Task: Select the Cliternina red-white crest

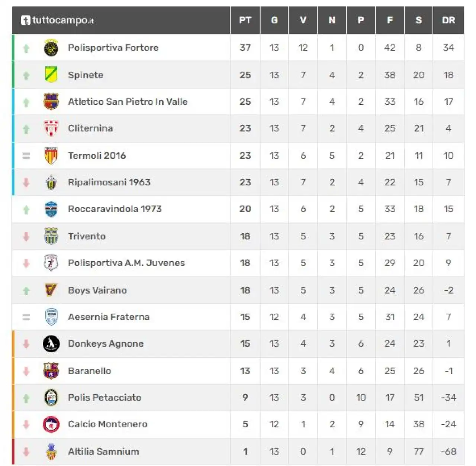Action: click(51, 128)
